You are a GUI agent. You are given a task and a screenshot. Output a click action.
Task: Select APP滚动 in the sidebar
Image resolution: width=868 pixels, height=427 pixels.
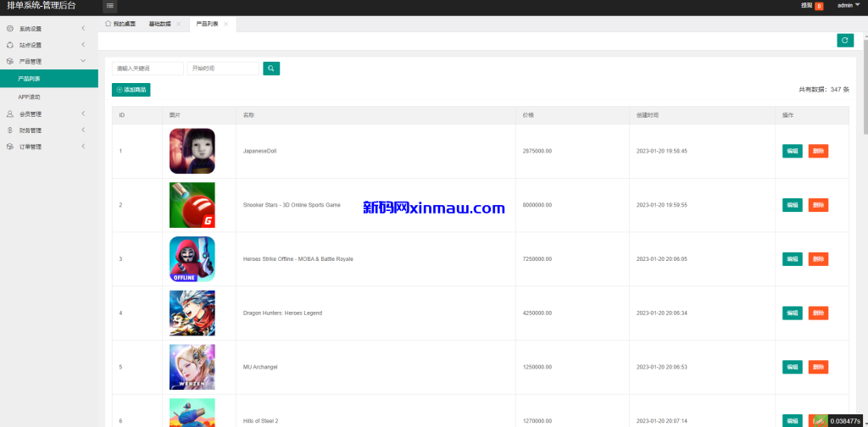30,97
